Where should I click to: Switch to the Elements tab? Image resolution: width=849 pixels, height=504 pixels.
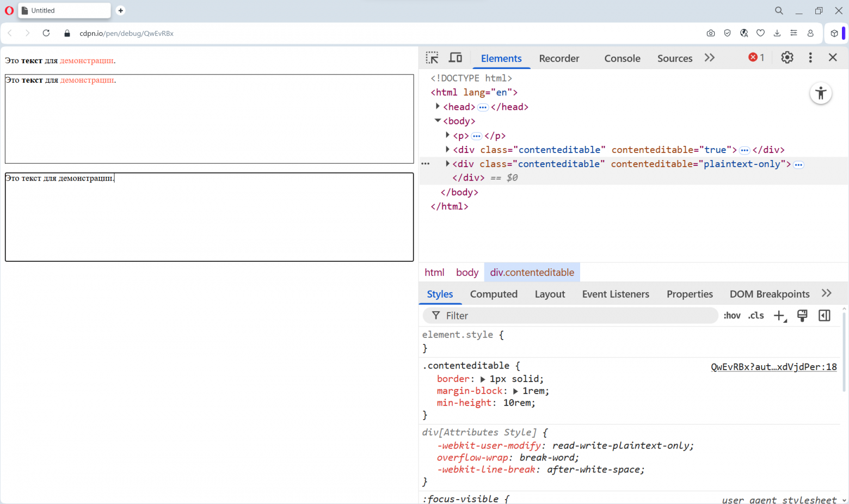pyautogui.click(x=501, y=58)
